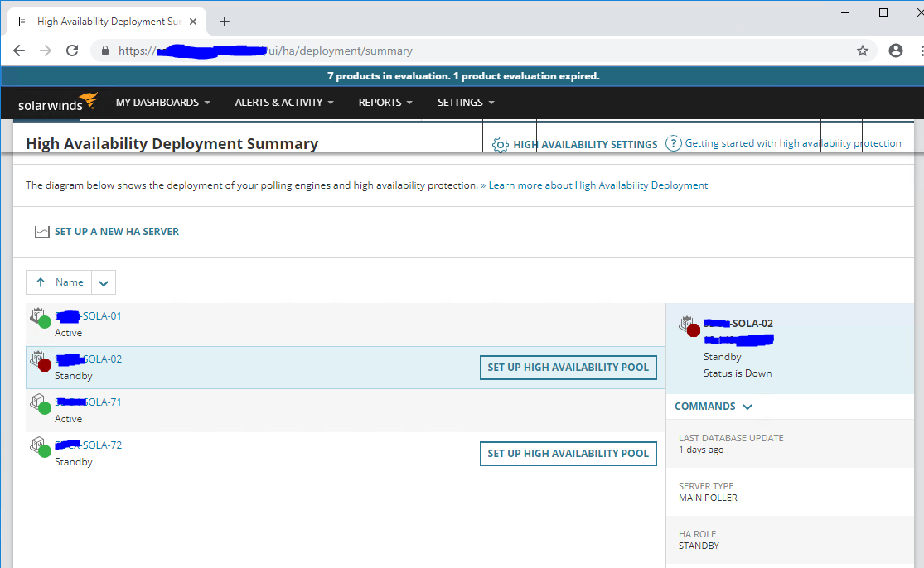924x568 pixels.
Task: Click the SolarWinds logo
Action: (x=57, y=103)
